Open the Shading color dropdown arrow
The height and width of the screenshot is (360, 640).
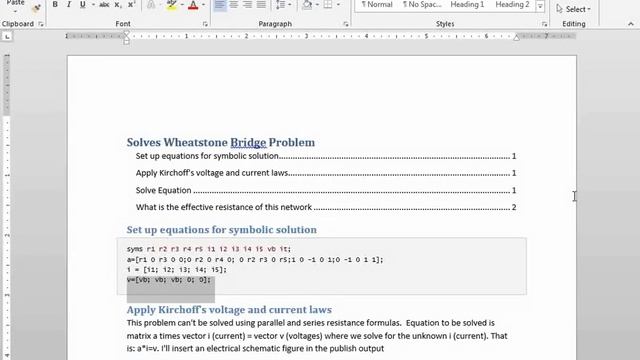pos(317,4)
